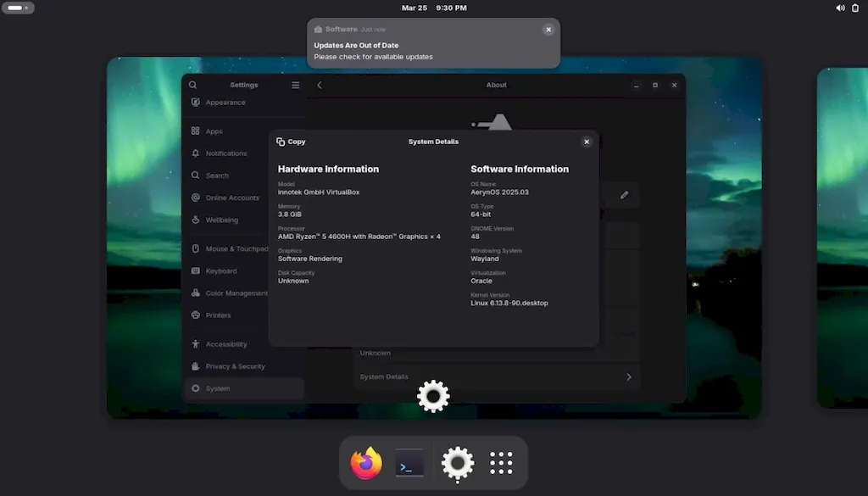The image size is (868, 496).
Task: Click the Notifications bell icon
Action: 196,153
